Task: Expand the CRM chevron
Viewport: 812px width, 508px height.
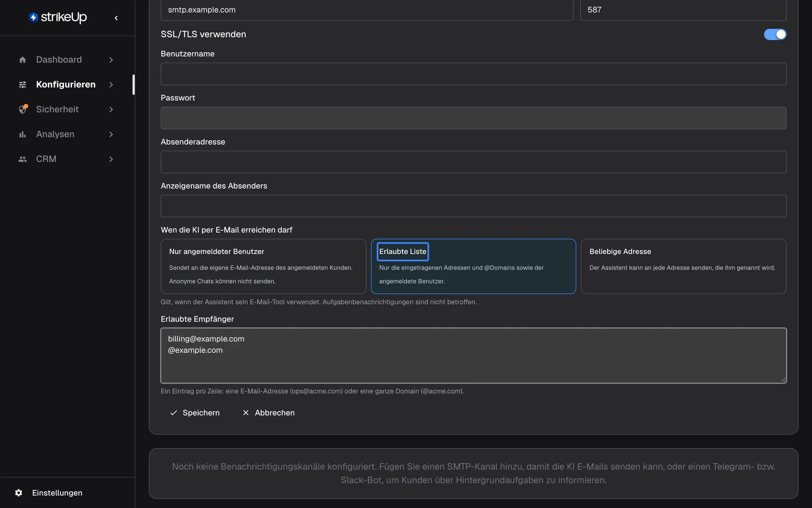Action: pyautogui.click(x=111, y=159)
